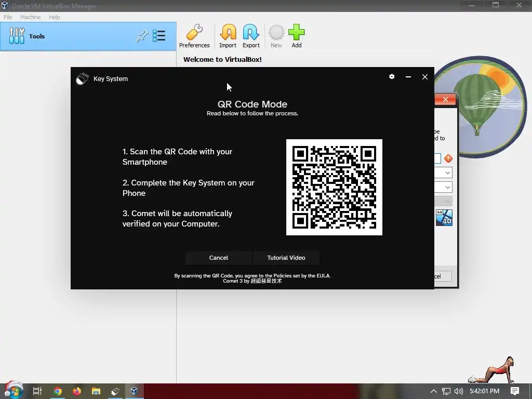This screenshot has width=532, height=399.
Task: Open the Windows Start button
Action: 14,391
